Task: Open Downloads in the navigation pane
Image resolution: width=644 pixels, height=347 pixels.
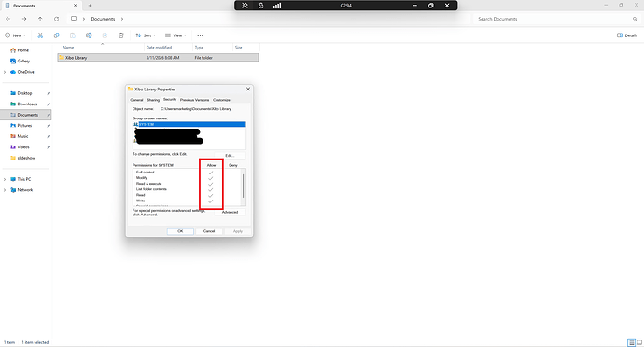Action: 27,104
